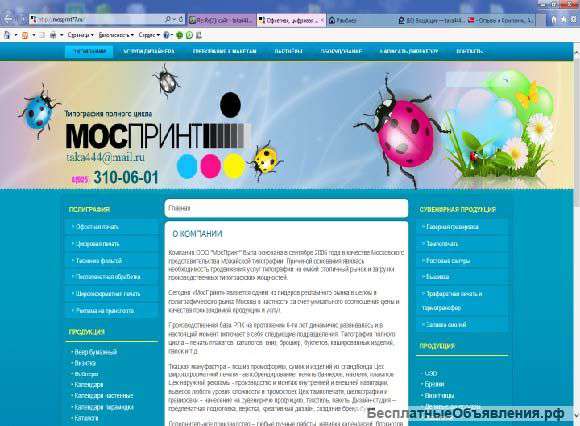Screen dimensions: 580x426
Task: Open the 'Оборудование' site menu item
Action: pos(341,51)
